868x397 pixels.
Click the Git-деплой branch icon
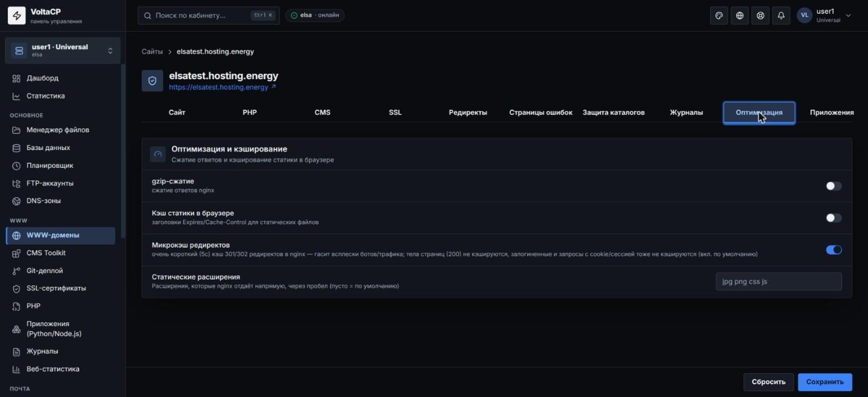click(17, 271)
